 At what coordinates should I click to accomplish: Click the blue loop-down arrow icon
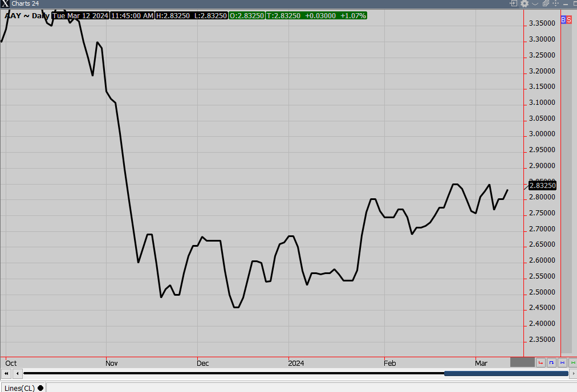point(551,362)
